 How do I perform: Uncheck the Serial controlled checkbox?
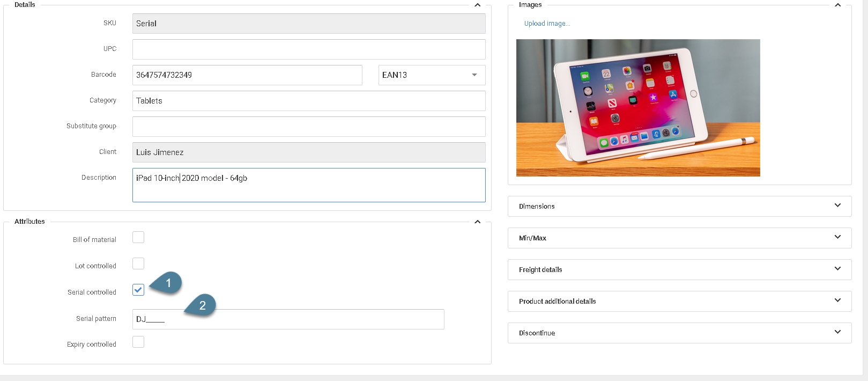(x=138, y=290)
